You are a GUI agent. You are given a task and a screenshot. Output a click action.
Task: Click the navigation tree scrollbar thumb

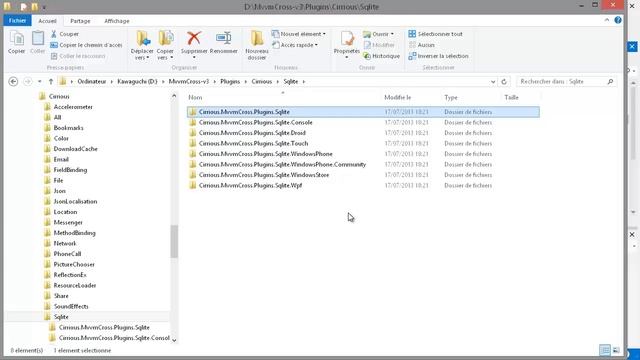[x=174, y=241]
